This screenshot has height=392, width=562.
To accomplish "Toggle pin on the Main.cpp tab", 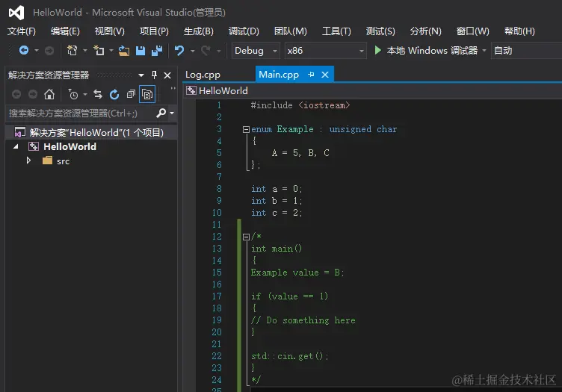I will click(x=311, y=75).
